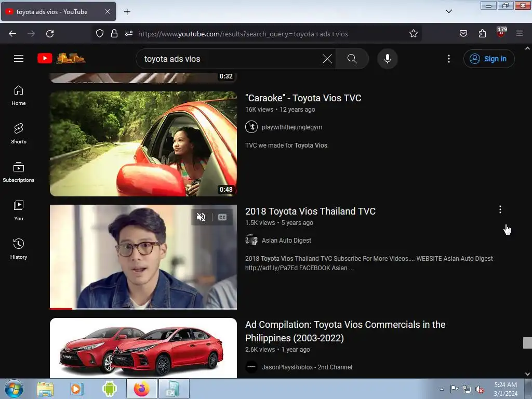The image size is (532, 399).
Task: Visit JasonPlaysRoblox - 2nd Channel link
Action: tap(307, 367)
